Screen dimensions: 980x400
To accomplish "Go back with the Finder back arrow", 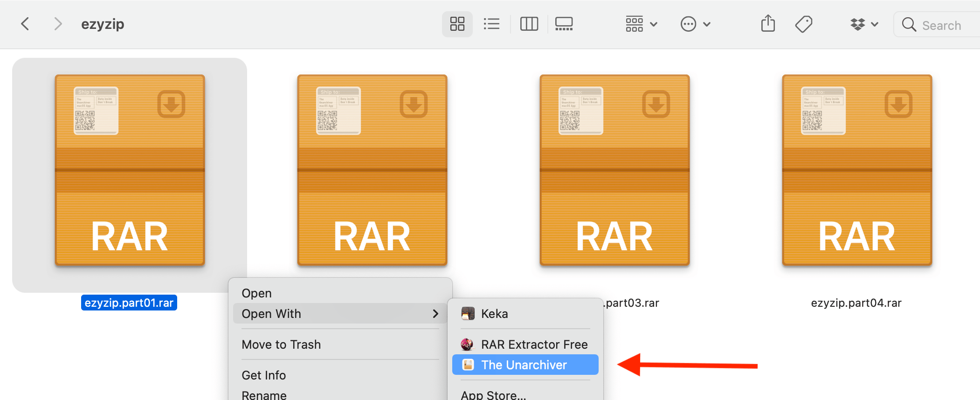I will [x=25, y=24].
